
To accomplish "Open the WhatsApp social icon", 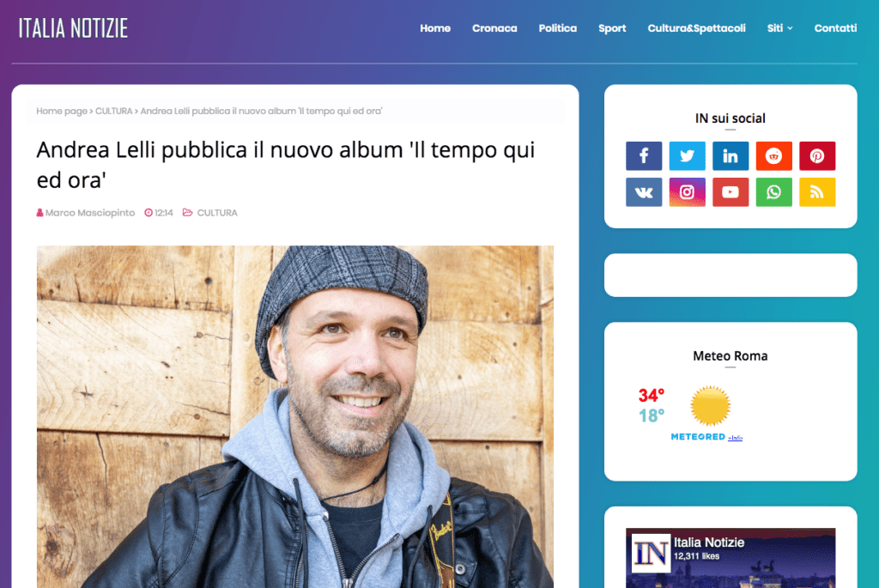I will click(x=773, y=192).
